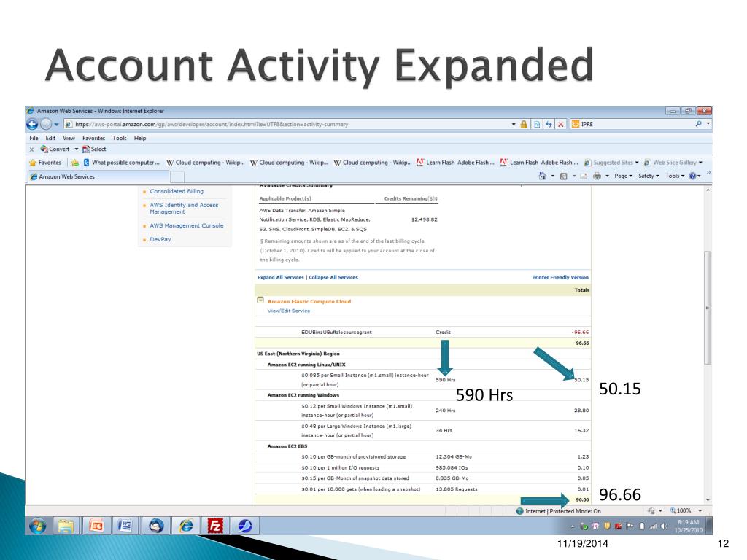Open the address bar history dropdown
Screen dimensions: 747x560
(x=514, y=124)
